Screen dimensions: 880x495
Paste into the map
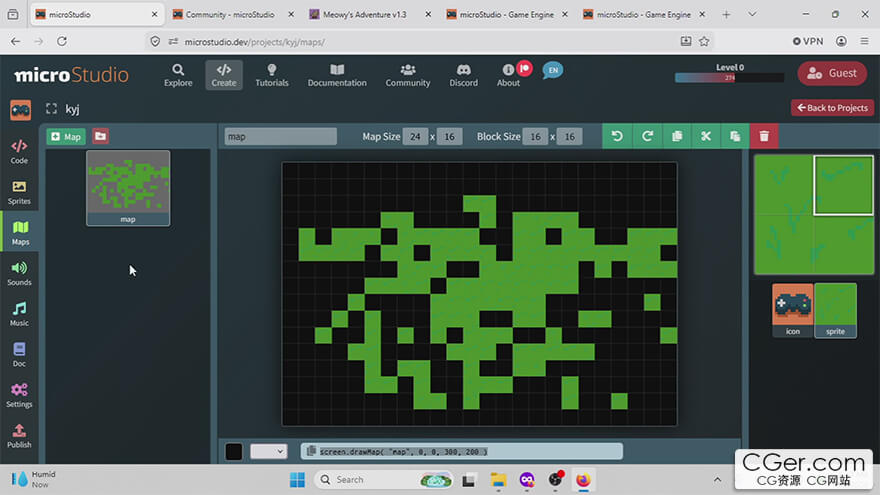pyautogui.click(x=735, y=136)
